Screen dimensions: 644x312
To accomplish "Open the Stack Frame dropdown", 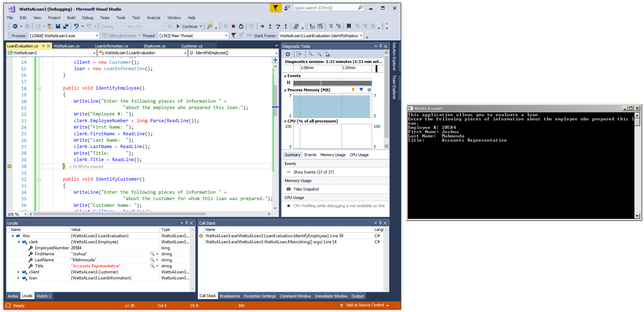I will tap(361, 36).
